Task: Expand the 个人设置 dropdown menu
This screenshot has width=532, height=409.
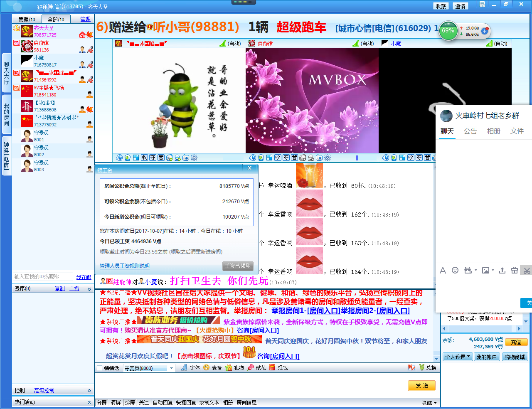Action: coord(458,357)
